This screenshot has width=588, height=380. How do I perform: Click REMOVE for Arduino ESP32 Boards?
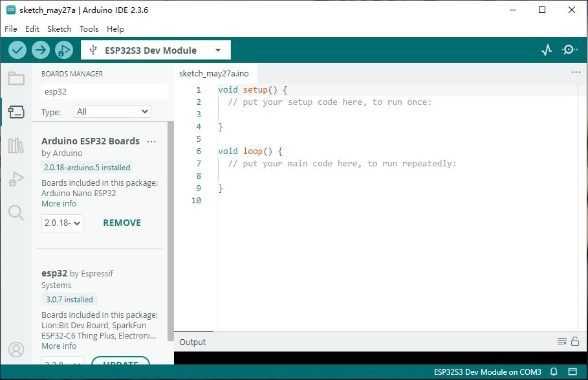pyautogui.click(x=122, y=223)
